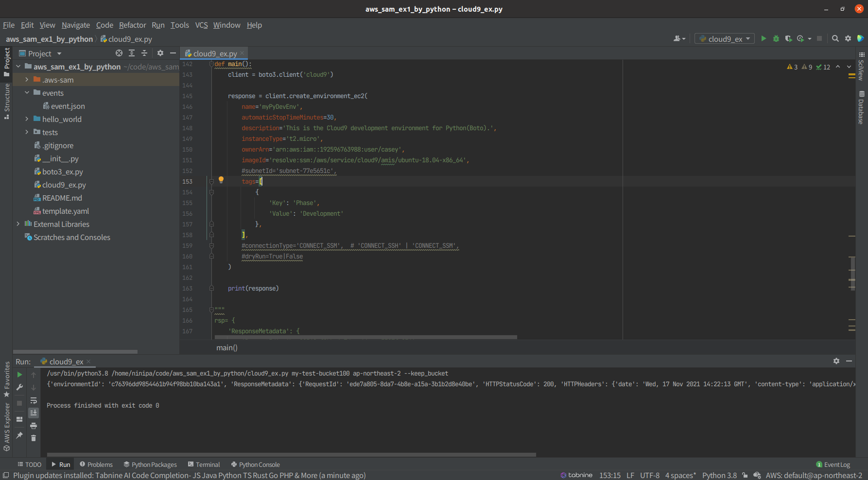Viewport: 868px width, 480px height.
Task: Open Run panel wrench settings
Action: pos(19,387)
